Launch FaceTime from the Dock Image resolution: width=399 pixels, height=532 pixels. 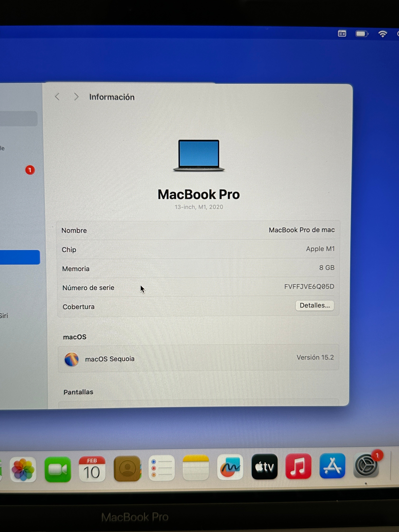[58, 469]
